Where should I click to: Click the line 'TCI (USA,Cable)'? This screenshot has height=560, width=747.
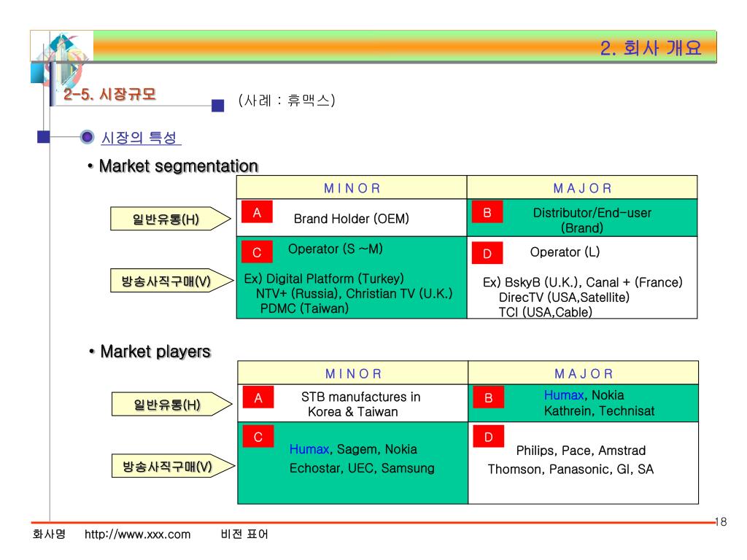[x=546, y=312]
